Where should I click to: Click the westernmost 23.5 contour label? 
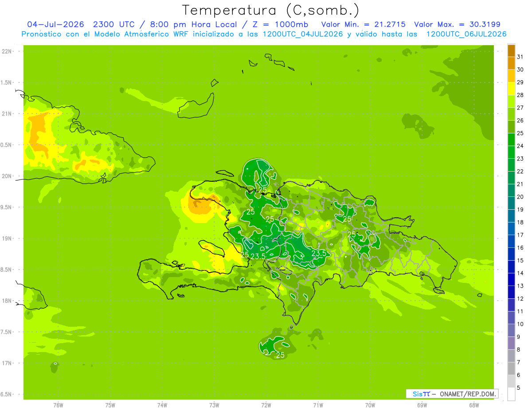pyautogui.click(x=258, y=256)
